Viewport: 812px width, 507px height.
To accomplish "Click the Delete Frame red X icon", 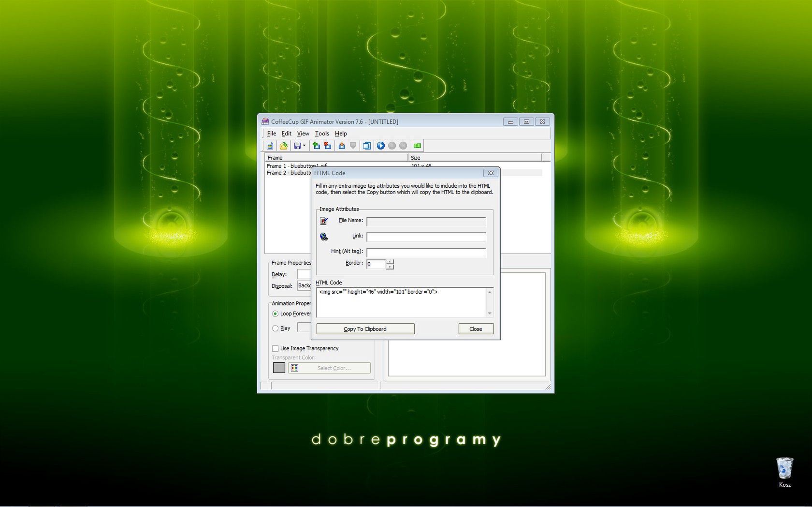I will (x=328, y=146).
